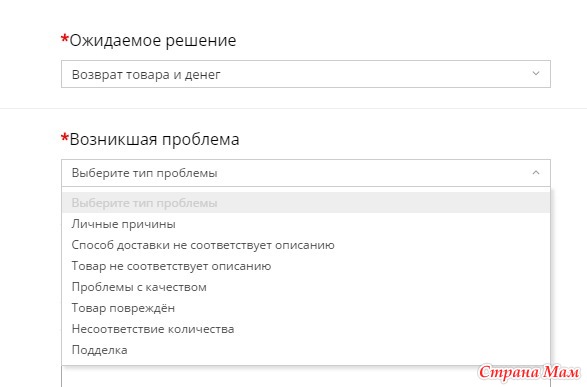Click the 'Ожидаемое решение' field label
The height and width of the screenshot is (387, 587).
(153, 40)
